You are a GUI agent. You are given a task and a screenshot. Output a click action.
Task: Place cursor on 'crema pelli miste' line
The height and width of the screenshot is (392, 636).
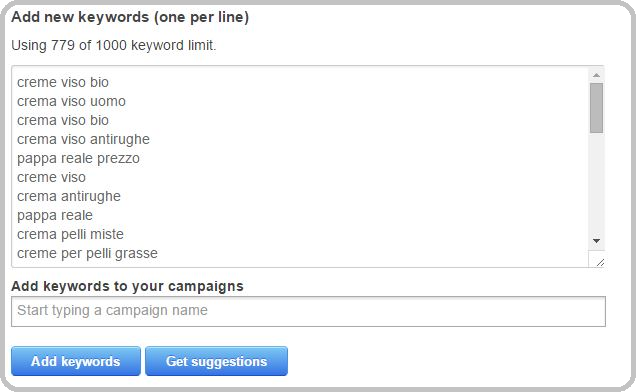pyautogui.click(x=70, y=235)
